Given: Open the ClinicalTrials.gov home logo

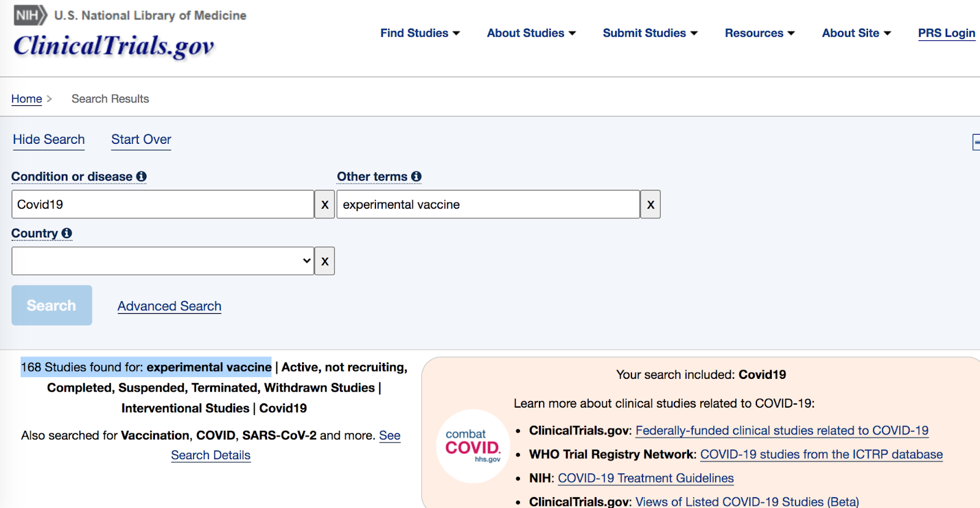Looking at the screenshot, I should pyautogui.click(x=114, y=47).
